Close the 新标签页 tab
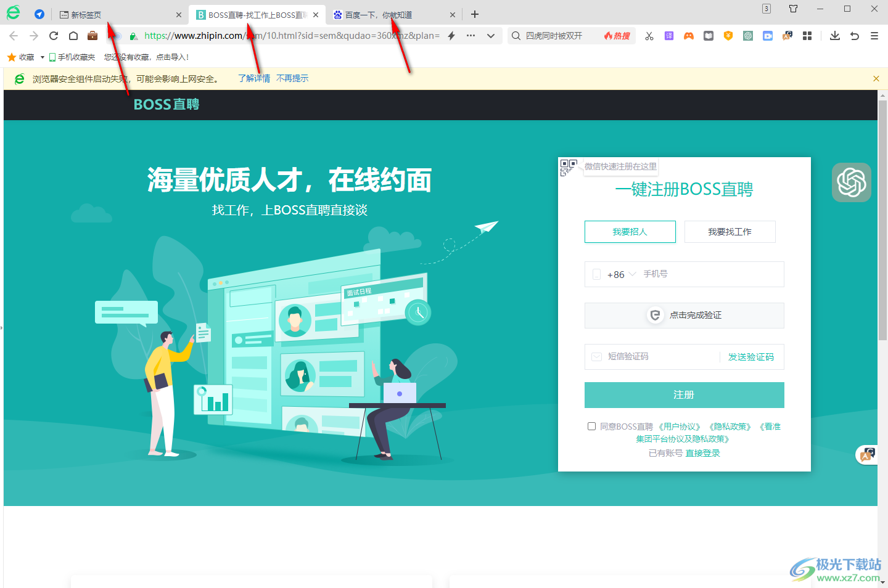 pos(179,15)
